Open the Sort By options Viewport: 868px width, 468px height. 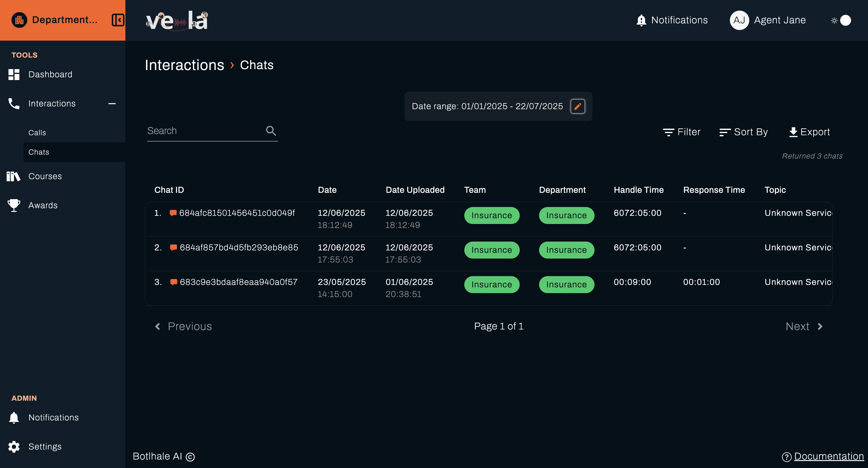coord(743,132)
